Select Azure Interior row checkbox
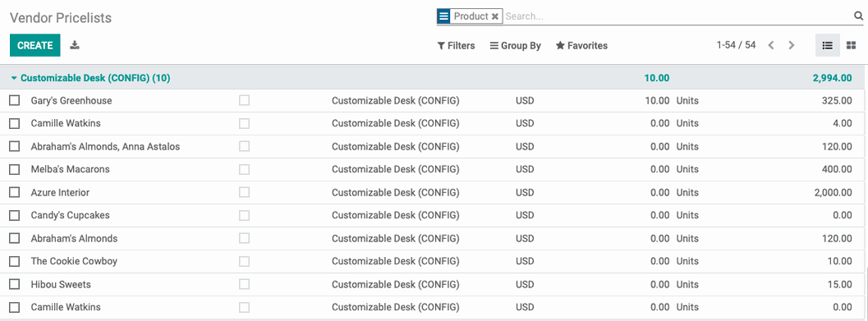 pos(15,193)
